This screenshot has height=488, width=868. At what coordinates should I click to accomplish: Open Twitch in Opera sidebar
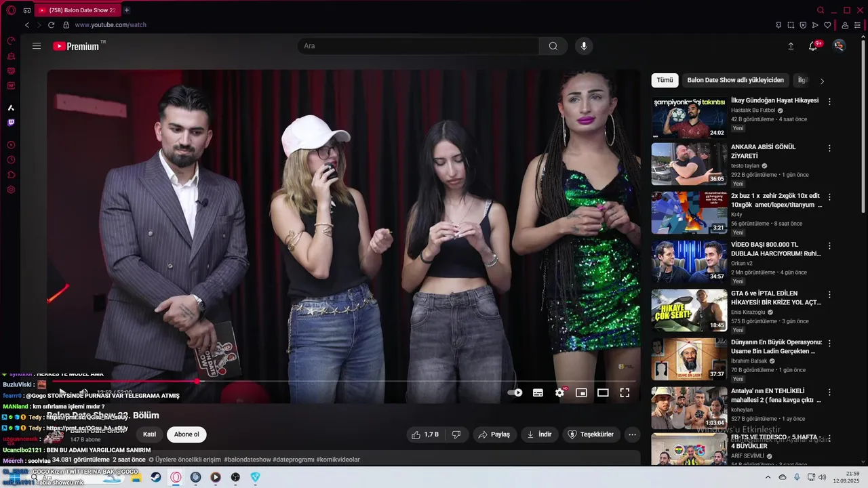[x=11, y=123]
